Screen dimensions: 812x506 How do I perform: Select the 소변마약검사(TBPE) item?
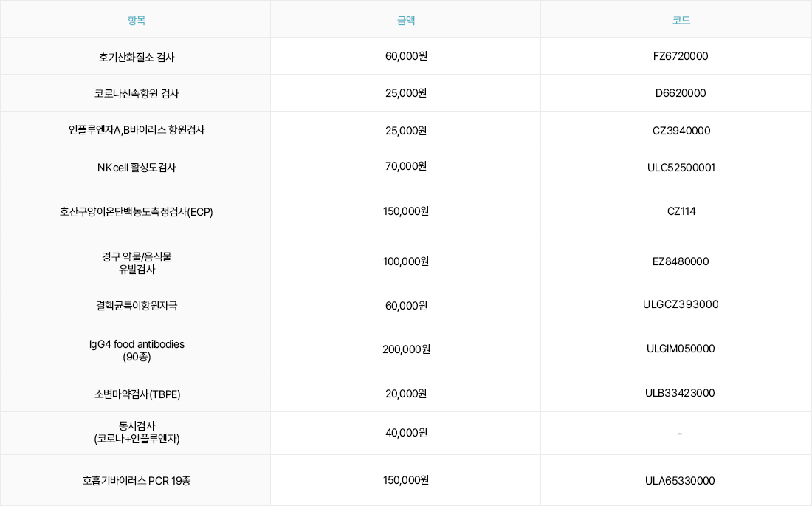coord(137,394)
